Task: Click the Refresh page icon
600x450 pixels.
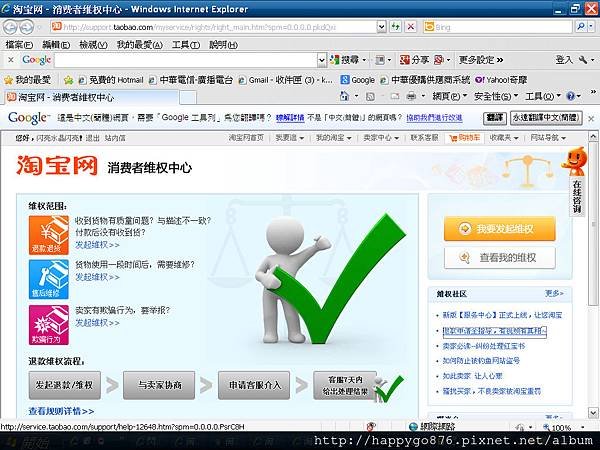Action: click(396, 27)
